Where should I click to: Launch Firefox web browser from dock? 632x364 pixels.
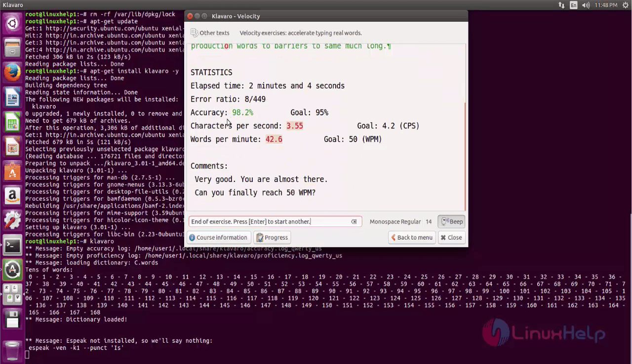pyautogui.click(x=12, y=73)
